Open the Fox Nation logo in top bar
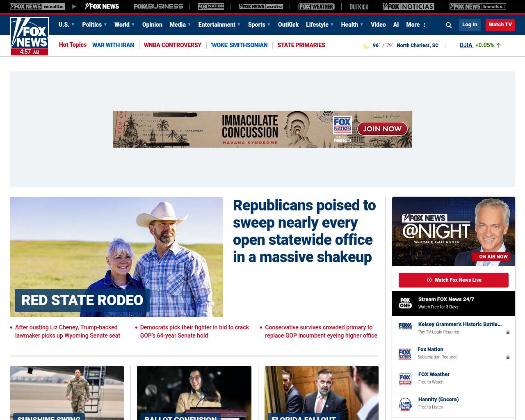 211,7
